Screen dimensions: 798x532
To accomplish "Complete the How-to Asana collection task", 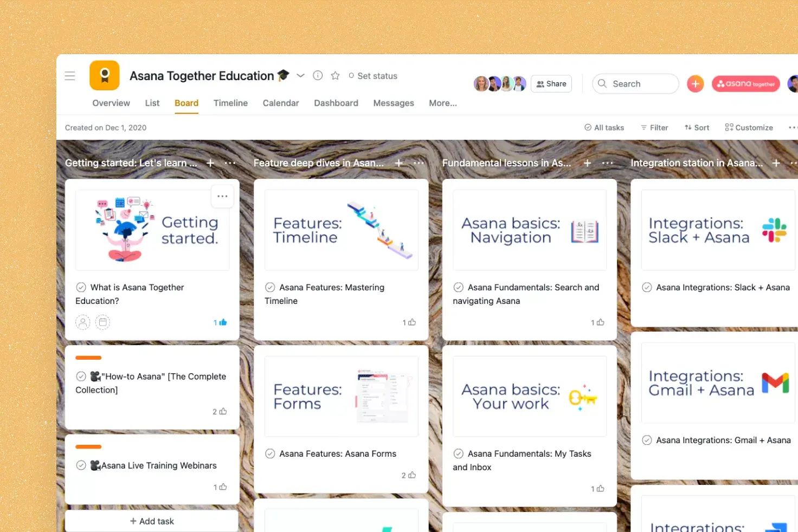I will pos(81,376).
